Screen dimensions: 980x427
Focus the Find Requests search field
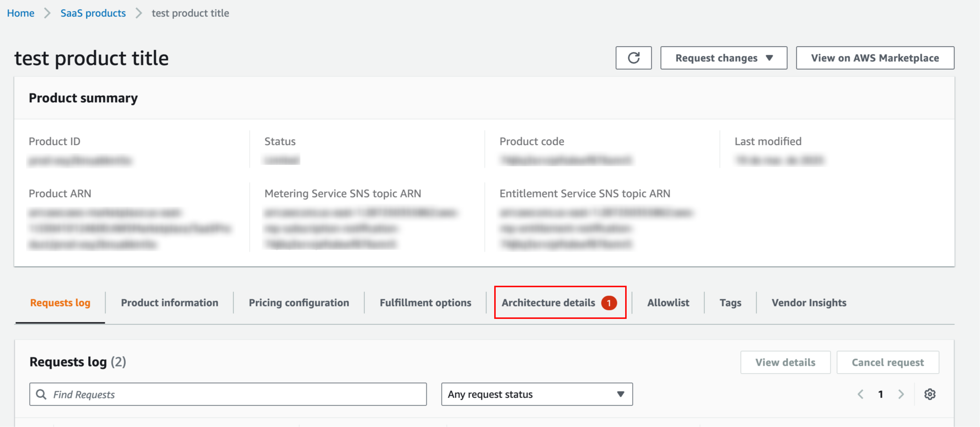click(x=228, y=394)
